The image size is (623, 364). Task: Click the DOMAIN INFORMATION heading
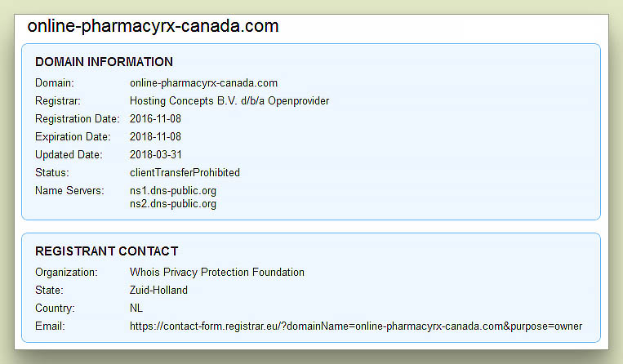click(x=104, y=62)
